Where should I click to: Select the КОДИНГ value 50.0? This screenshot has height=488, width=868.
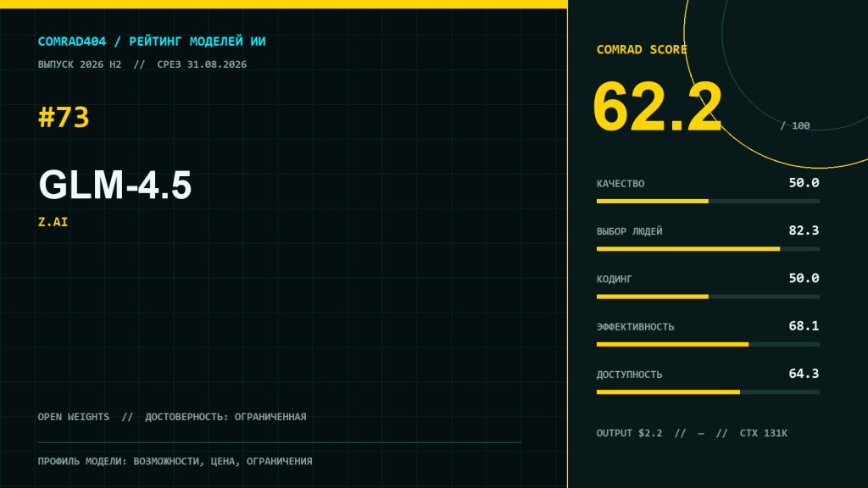804,278
